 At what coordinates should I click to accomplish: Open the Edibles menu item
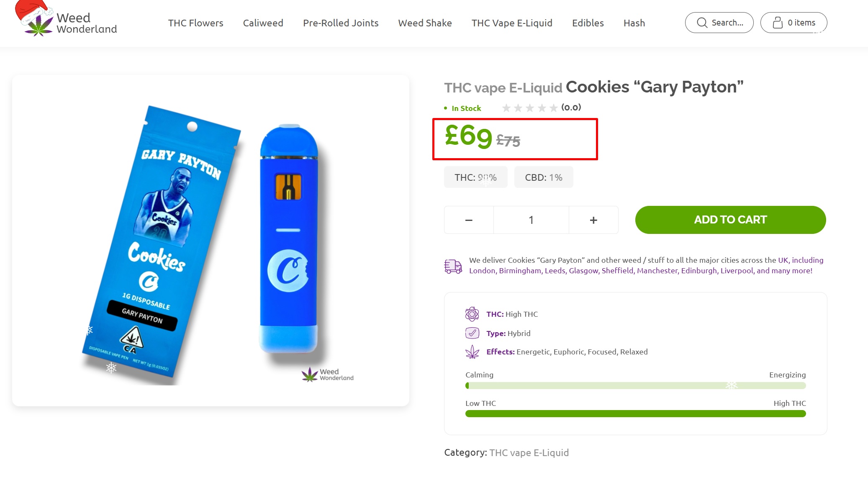[x=588, y=23]
